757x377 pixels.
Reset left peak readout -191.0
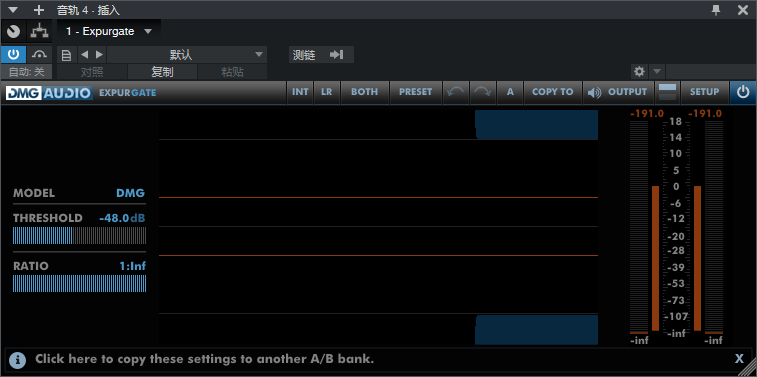(x=647, y=114)
